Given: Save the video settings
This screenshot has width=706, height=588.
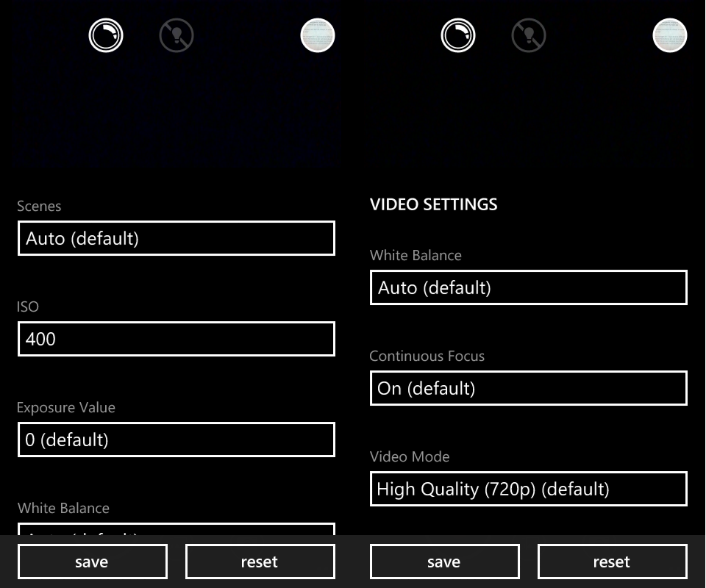Looking at the screenshot, I should [x=444, y=561].
